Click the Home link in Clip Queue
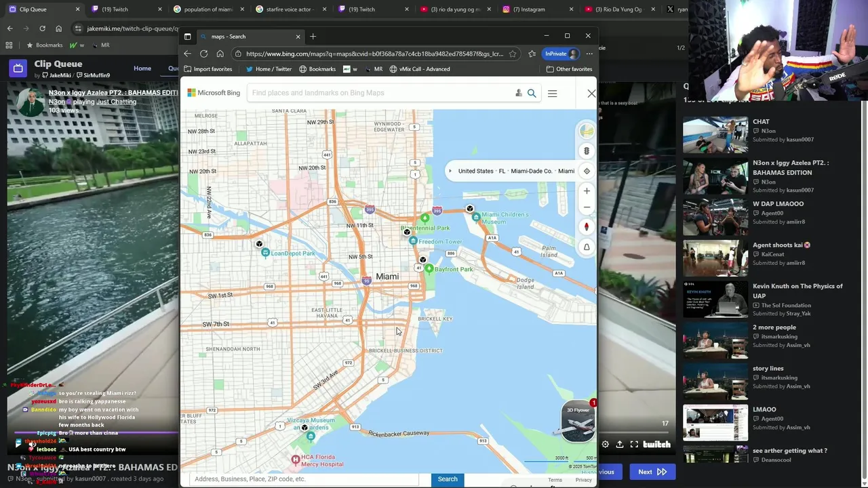This screenshot has width=868, height=488. 142,68
